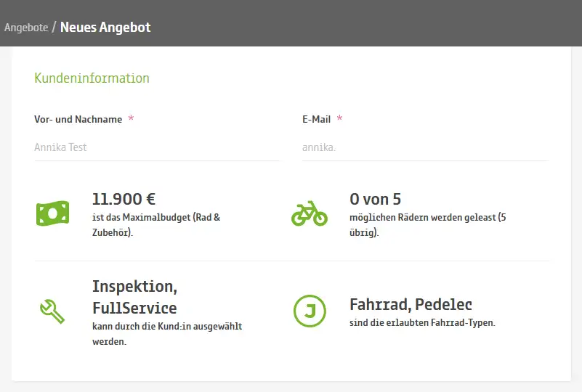Focus the Vor- und Nachname input field
The width and height of the screenshot is (582, 392).
tap(156, 147)
